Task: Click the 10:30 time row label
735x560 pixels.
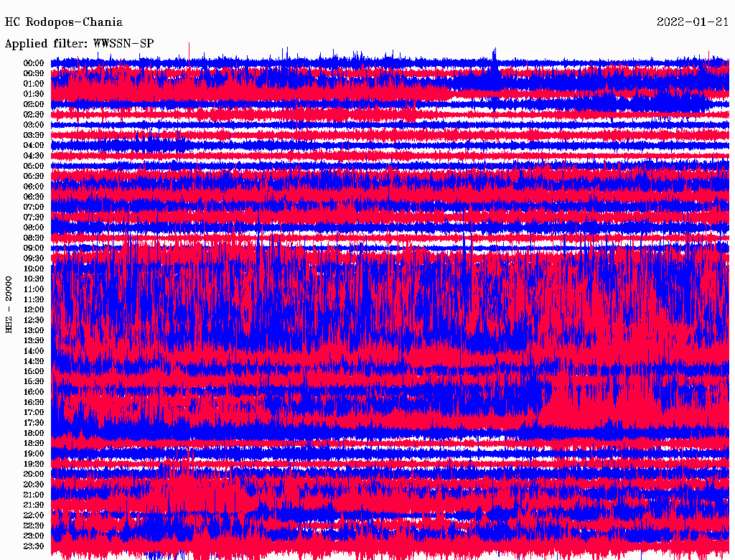Action: [x=34, y=279]
